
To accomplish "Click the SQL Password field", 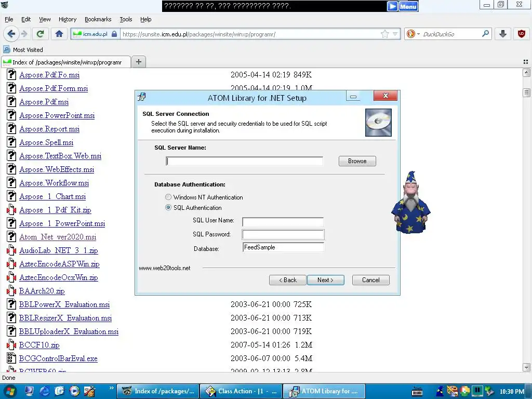I will tap(283, 234).
